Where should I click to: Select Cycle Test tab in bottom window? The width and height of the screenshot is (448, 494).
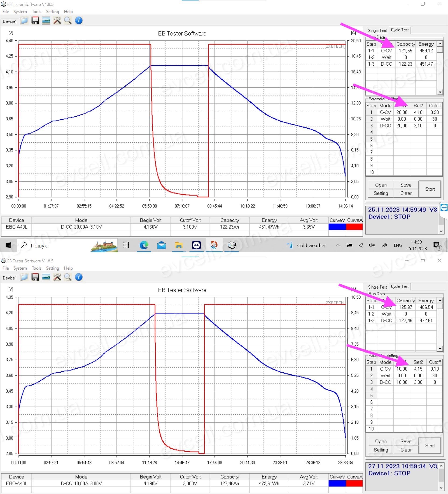coord(399,286)
